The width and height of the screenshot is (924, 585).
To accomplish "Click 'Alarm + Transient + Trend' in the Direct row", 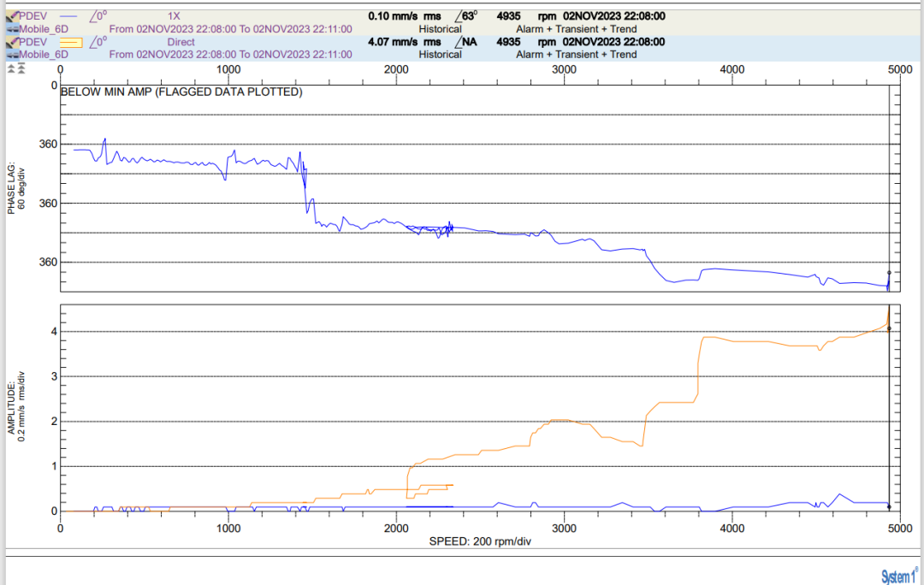I will pyautogui.click(x=577, y=54).
